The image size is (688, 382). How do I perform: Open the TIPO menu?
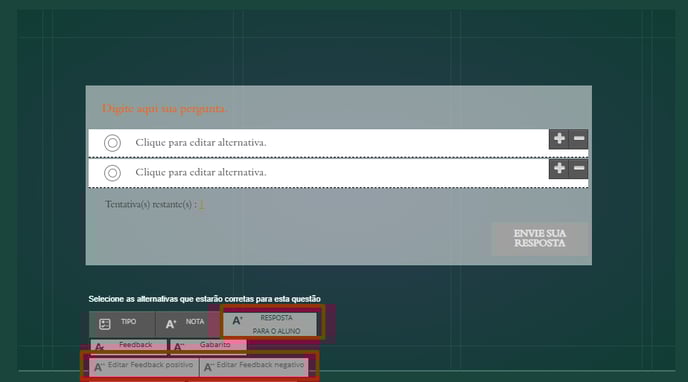pyautogui.click(x=122, y=324)
